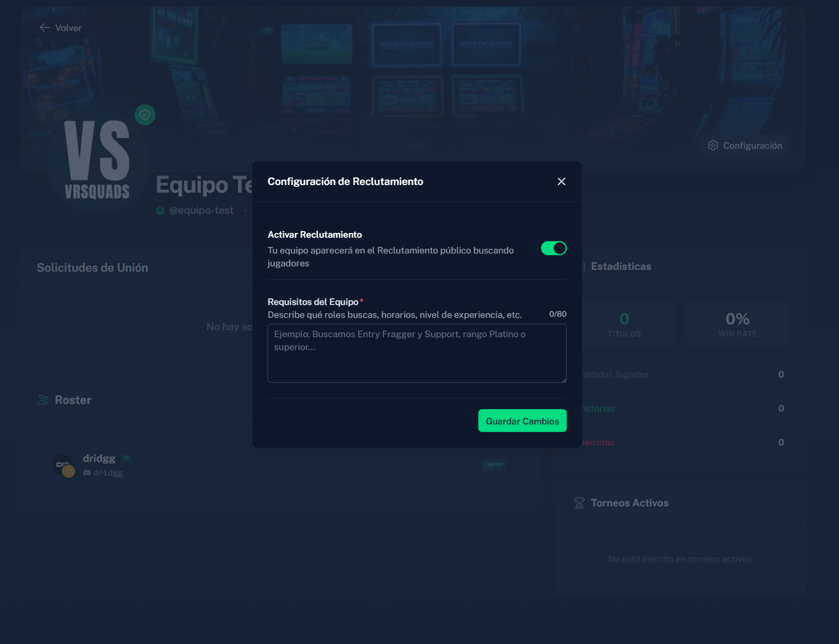839x644 pixels.
Task: Click the Volver back arrow icon
Action: (x=45, y=28)
